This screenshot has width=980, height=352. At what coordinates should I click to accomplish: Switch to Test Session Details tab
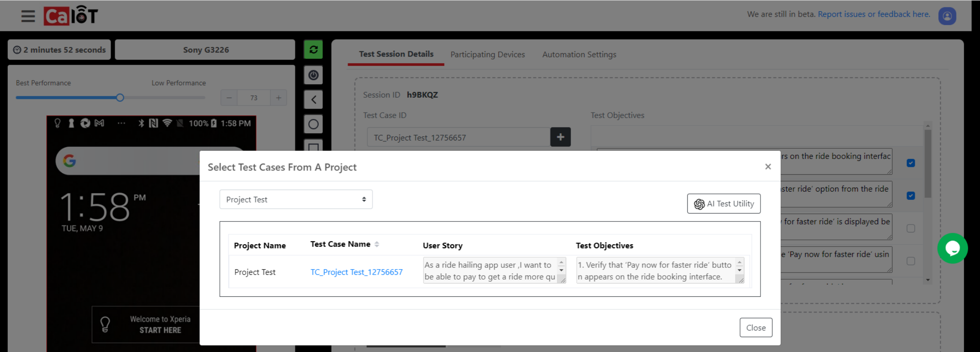(x=396, y=54)
